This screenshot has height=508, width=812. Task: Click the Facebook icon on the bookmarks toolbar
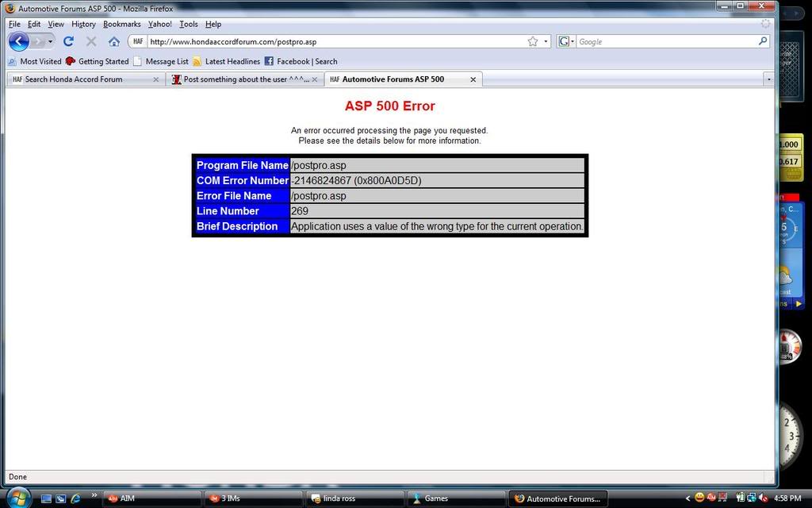pyautogui.click(x=268, y=61)
